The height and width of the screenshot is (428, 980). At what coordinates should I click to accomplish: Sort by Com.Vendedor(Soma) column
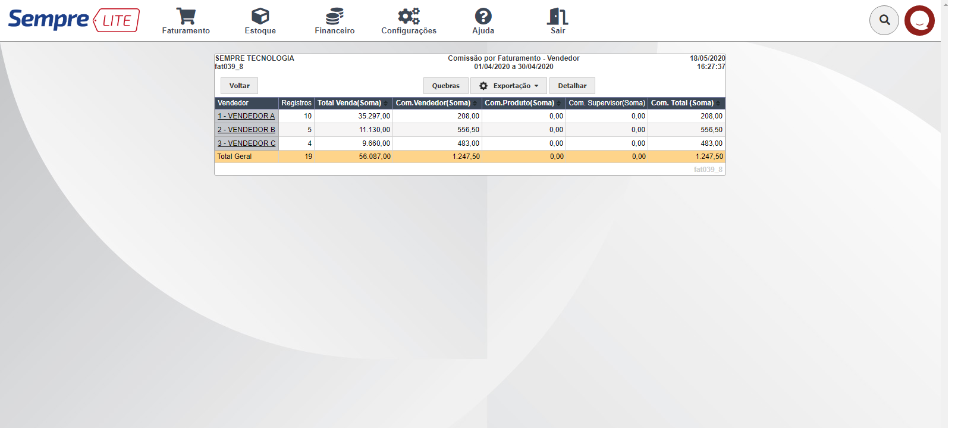[x=436, y=103]
